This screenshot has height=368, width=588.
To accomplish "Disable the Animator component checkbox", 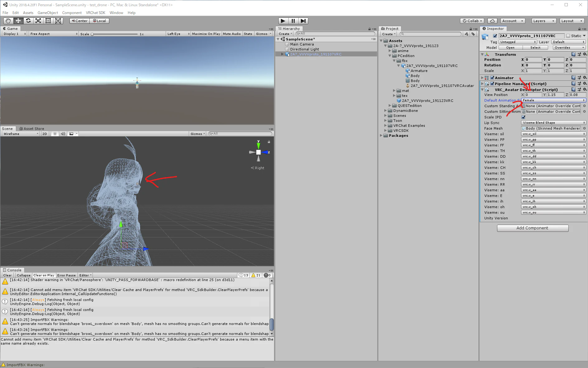I will (492, 78).
